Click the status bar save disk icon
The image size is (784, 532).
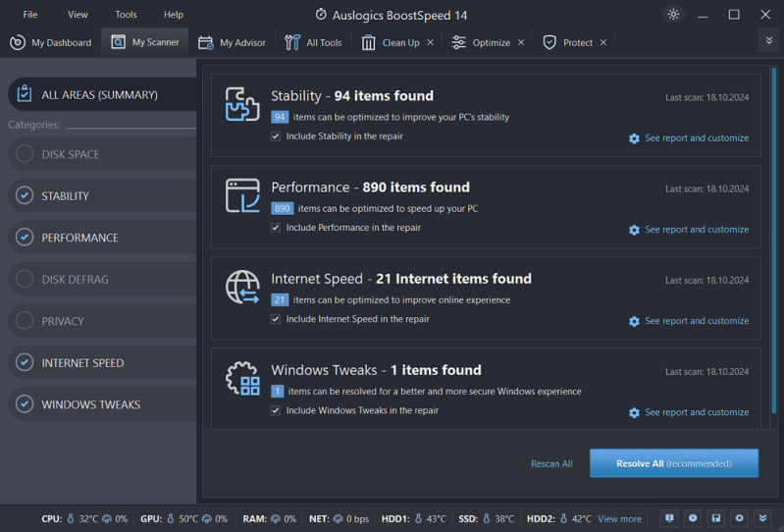716,518
